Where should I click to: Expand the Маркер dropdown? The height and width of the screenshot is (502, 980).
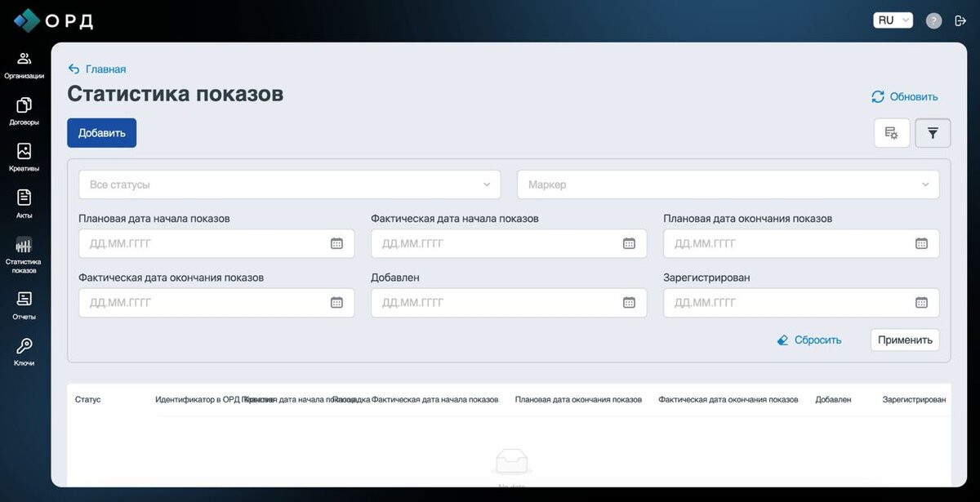728,184
